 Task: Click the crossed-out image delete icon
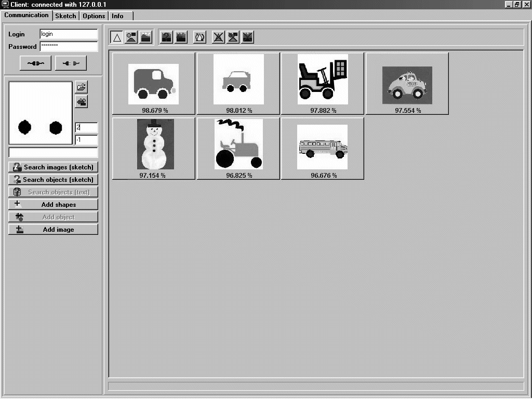pyautogui.click(x=248, y=37)
